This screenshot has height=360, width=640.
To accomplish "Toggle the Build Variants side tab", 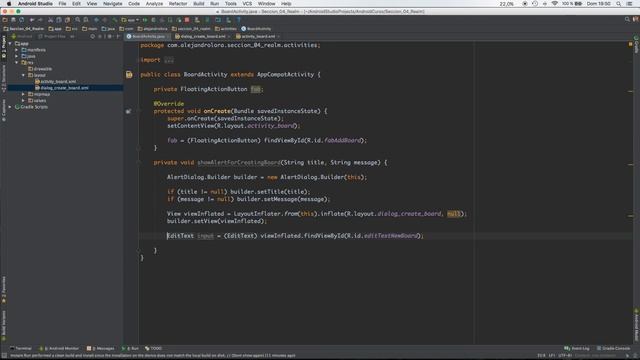I will [x=3, y=324].
